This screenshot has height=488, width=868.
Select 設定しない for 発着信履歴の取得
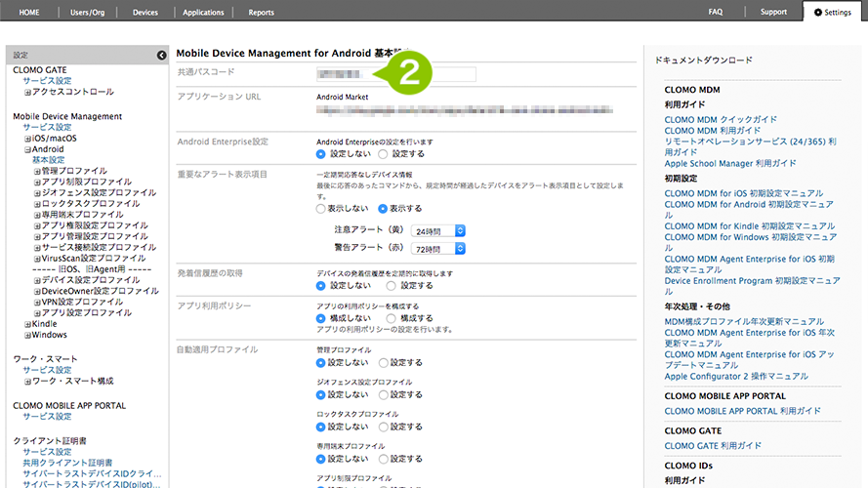320,286
